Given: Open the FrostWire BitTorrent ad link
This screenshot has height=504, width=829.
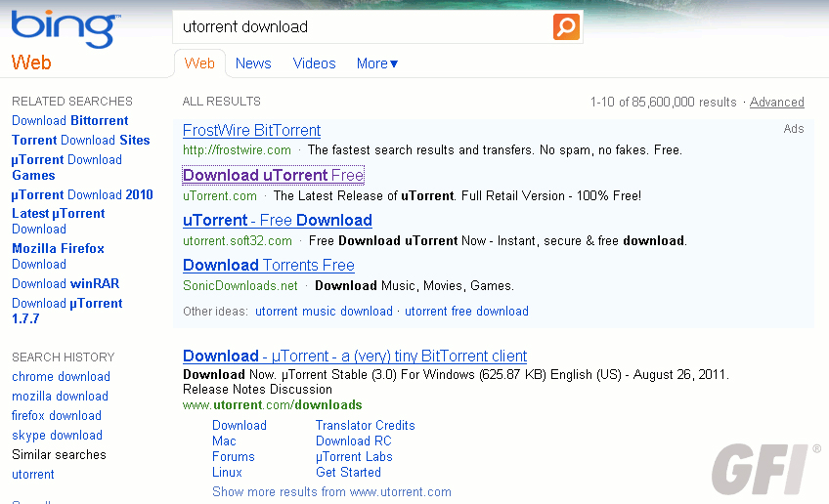Looking at the screenshot, I should click(x=251, y=130).
